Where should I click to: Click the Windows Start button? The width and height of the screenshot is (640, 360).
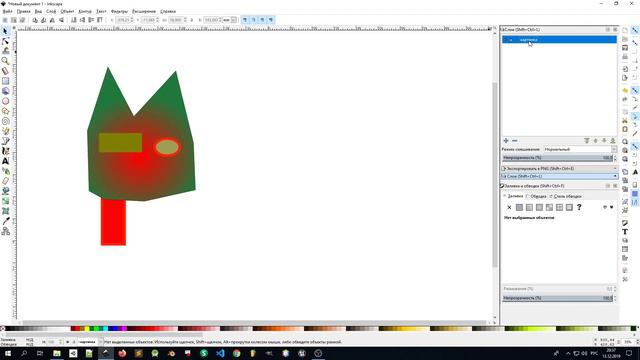tap(8, 353)
